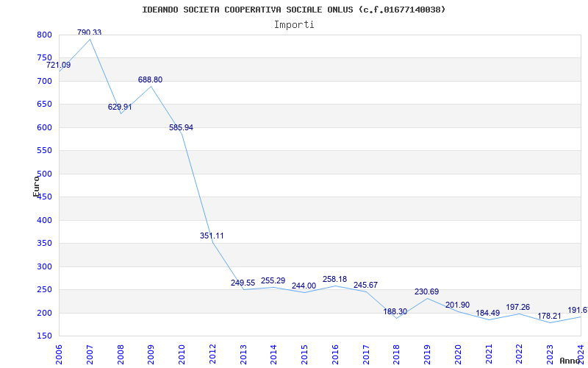Screen dimensions: 588x368
Task: Click the 450 y-axis tick label
Action: pos(44,197)
